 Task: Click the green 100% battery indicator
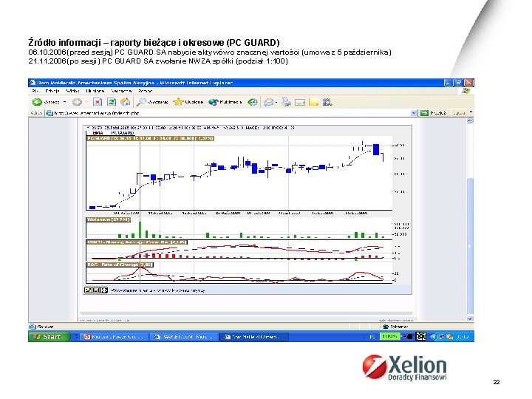[x=389, y=336]
